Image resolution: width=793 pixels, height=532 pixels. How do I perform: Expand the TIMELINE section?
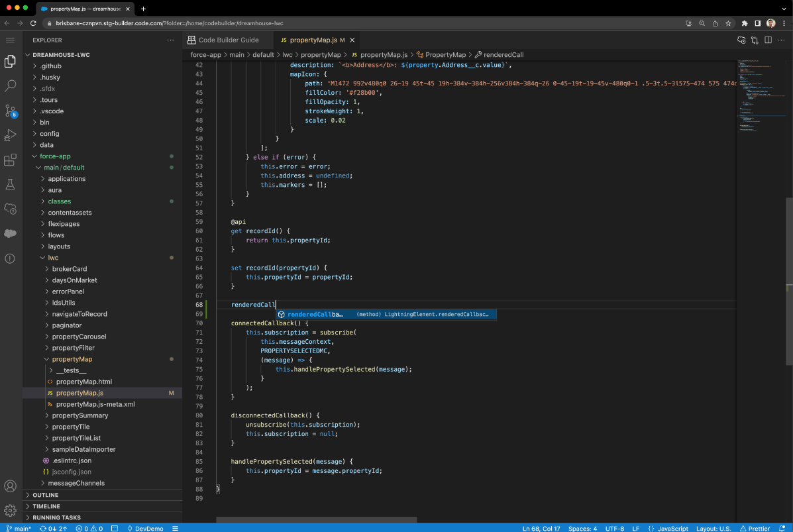click(103, 506)
